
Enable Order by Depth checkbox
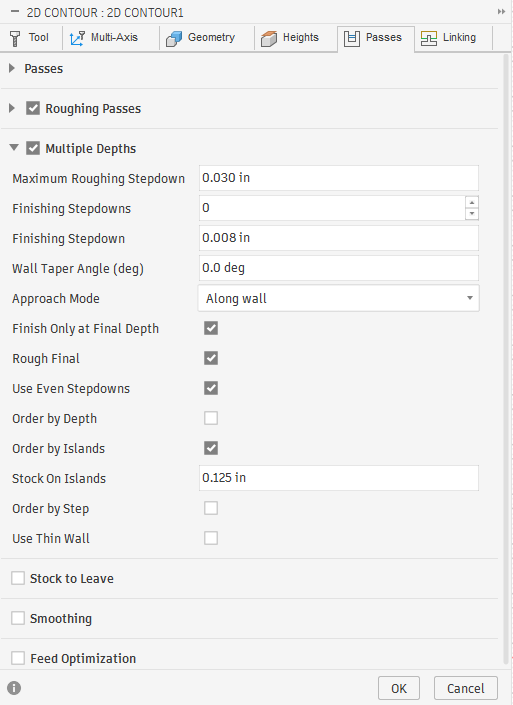click(211, 418)
